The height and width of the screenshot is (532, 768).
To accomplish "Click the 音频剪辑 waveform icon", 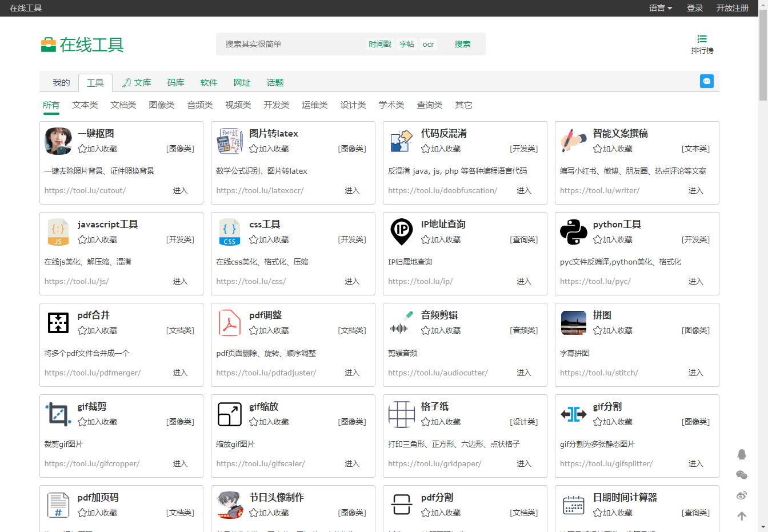I will pos(402,323).
